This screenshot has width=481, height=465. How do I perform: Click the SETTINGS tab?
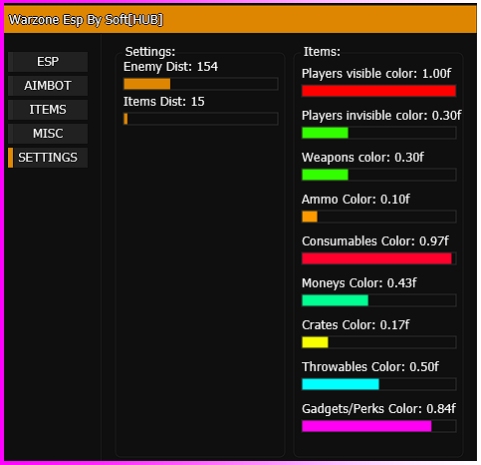click(48, 158)
